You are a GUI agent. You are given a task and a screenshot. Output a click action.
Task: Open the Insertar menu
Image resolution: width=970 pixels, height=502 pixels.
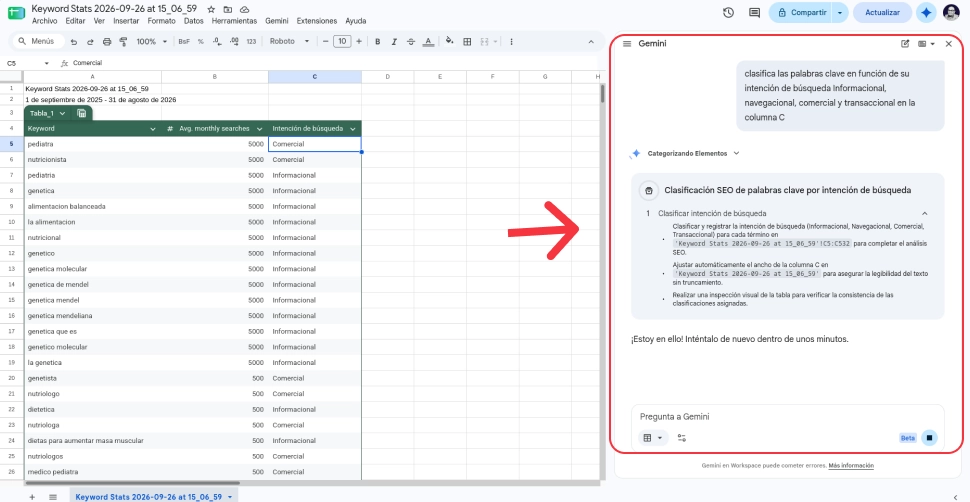point(126,20)
